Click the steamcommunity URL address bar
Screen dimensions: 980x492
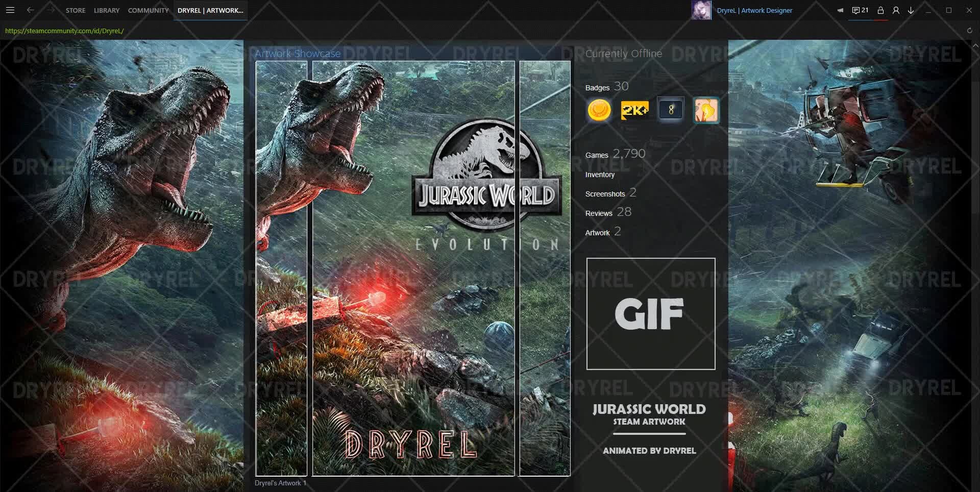[x=63, y=31]
